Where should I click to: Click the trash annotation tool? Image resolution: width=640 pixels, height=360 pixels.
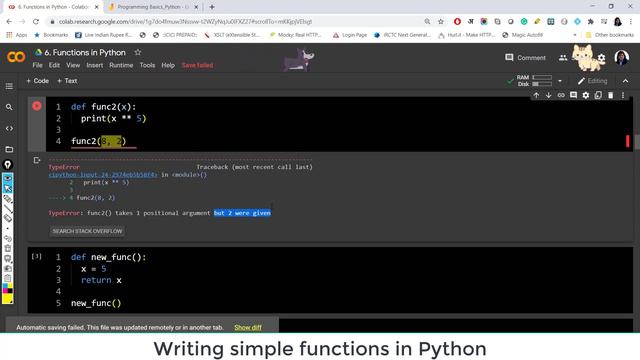tap(8, 248)
